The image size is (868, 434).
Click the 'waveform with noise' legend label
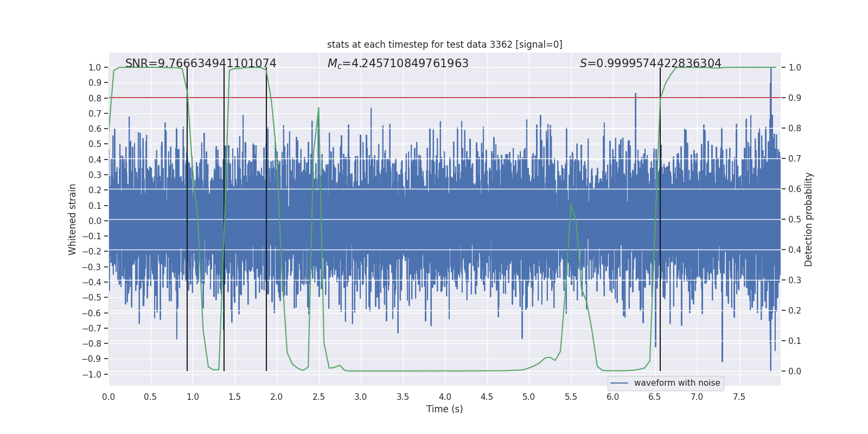(677, 383)
